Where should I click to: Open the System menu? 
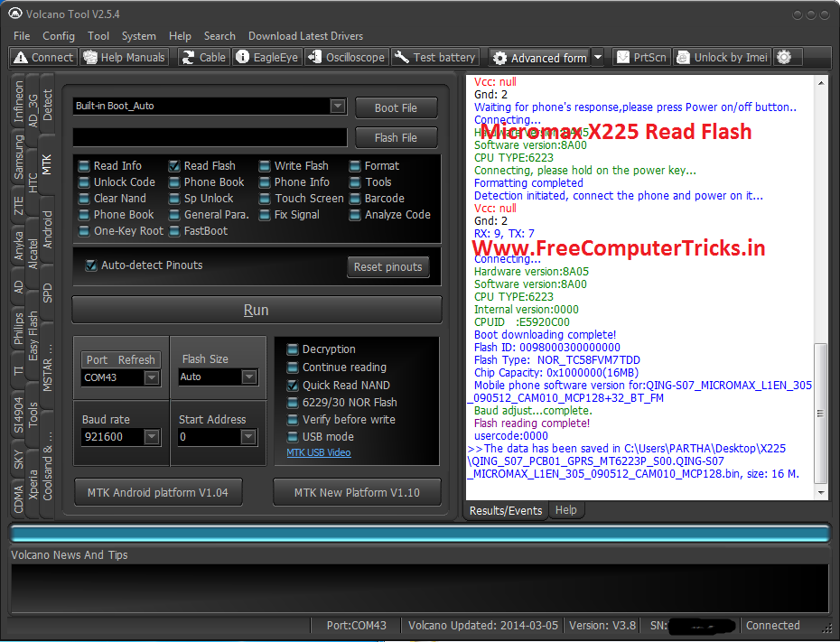pos(139,36)
